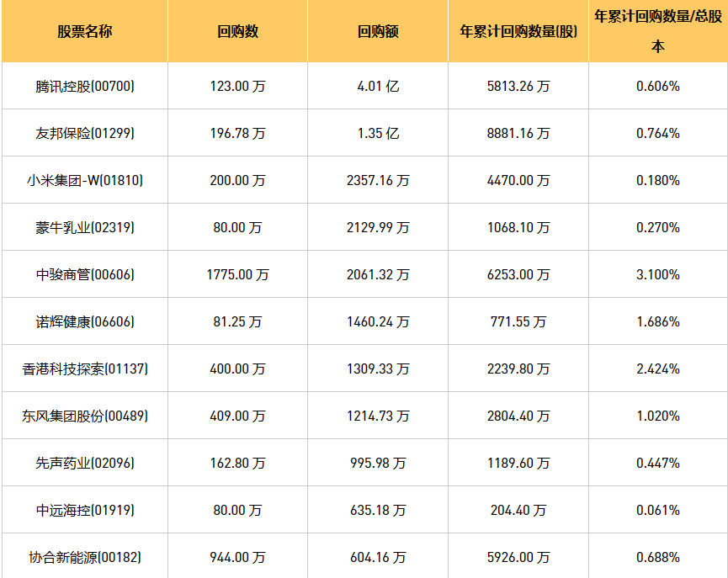The width and height of the screenshot is (728, 578).
Task: Click the 995.98 万 buyback amount cell
Action: [x=378, y=463]
